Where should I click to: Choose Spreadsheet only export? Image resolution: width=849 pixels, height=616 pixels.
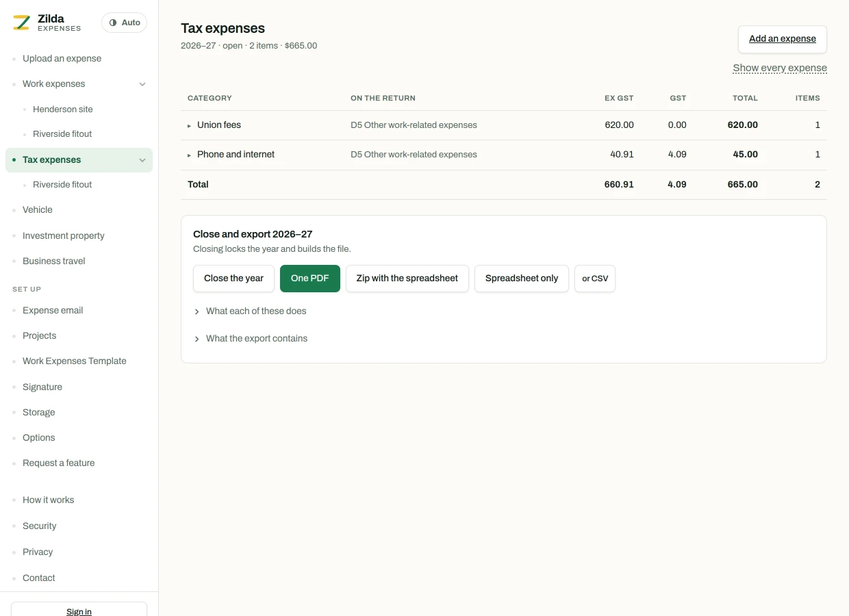(522, 279)
